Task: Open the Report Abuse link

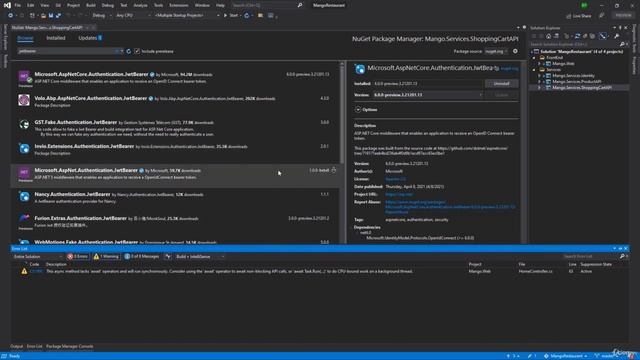Action: click(450, 207)
